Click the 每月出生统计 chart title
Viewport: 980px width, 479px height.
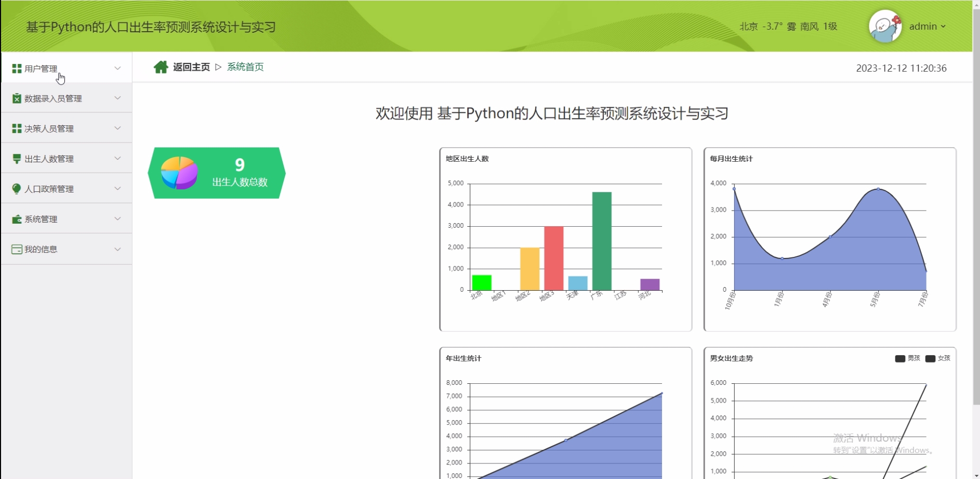[x=731, y=159]
